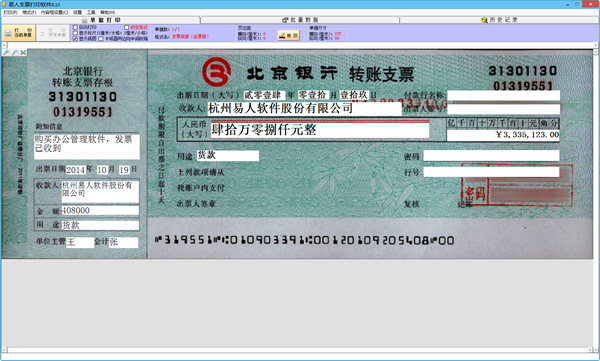Image resolution: width=600 pixels, height=361 pixels.
Task: Open the Format menu
Action: coord(29,12)
